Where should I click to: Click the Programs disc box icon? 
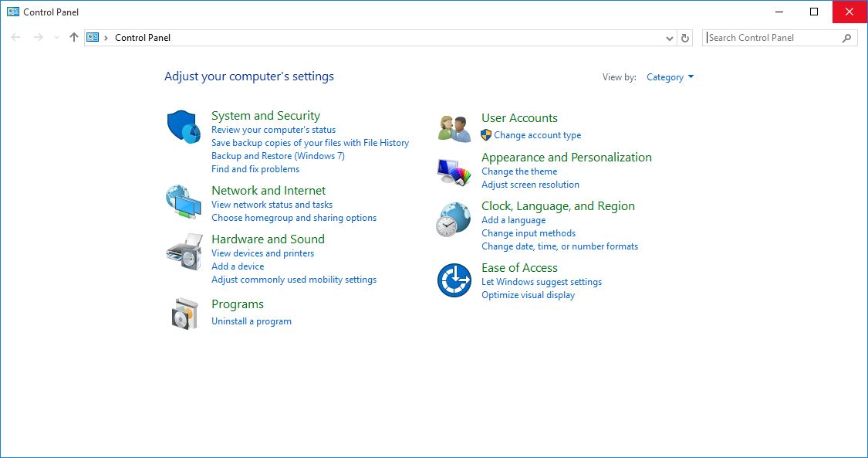(184, 313)
